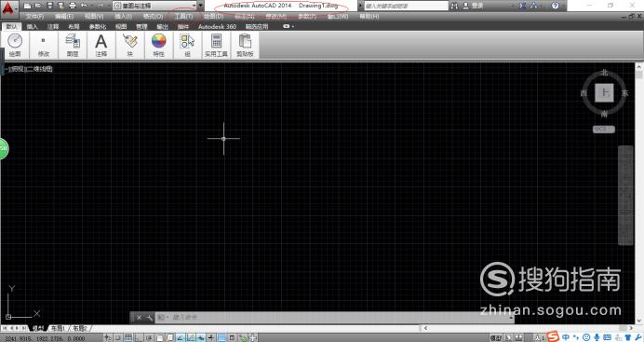Click the help question mark icon
The image size is (644, 342).
[556, 6]
